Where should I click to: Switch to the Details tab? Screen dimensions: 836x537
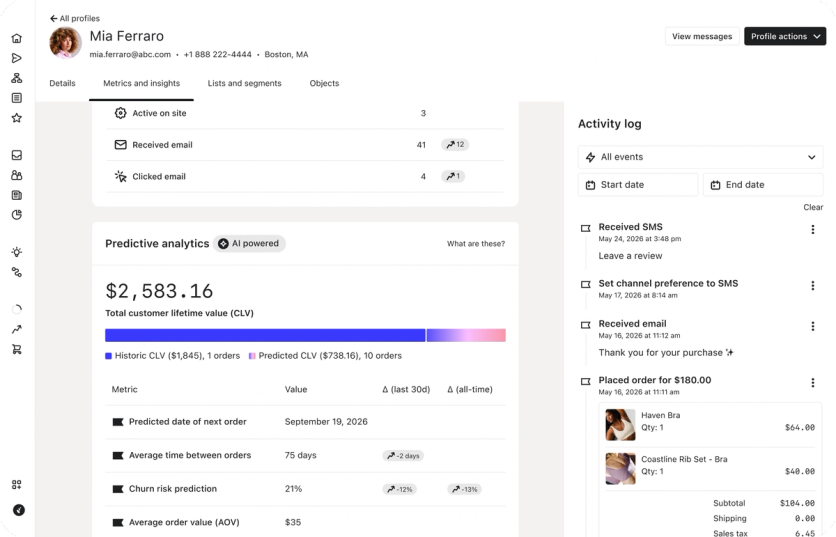62,83
